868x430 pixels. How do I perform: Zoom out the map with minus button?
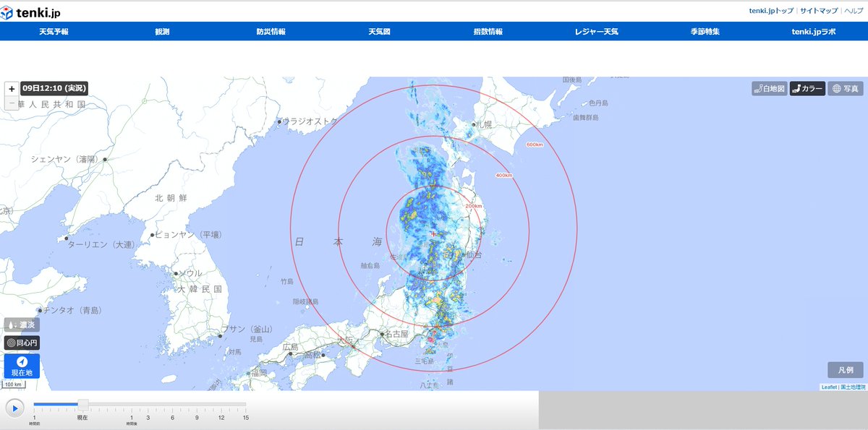click(12, 103)
